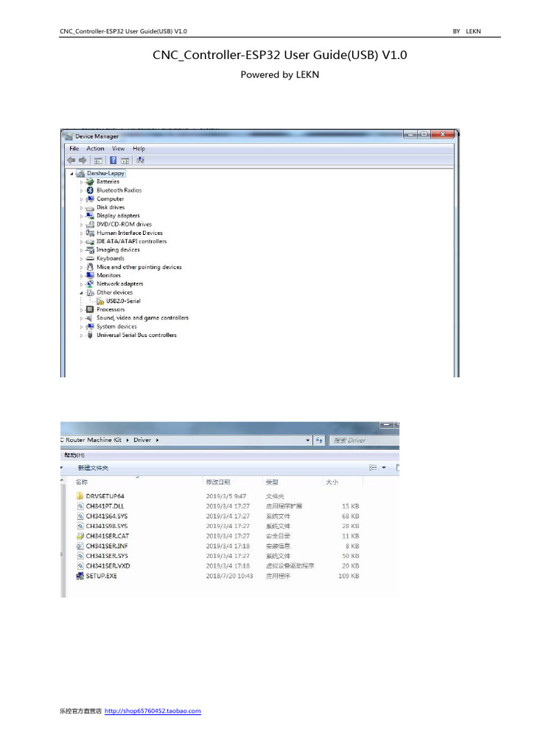Sort by the 大小 column header

(332, 482)
